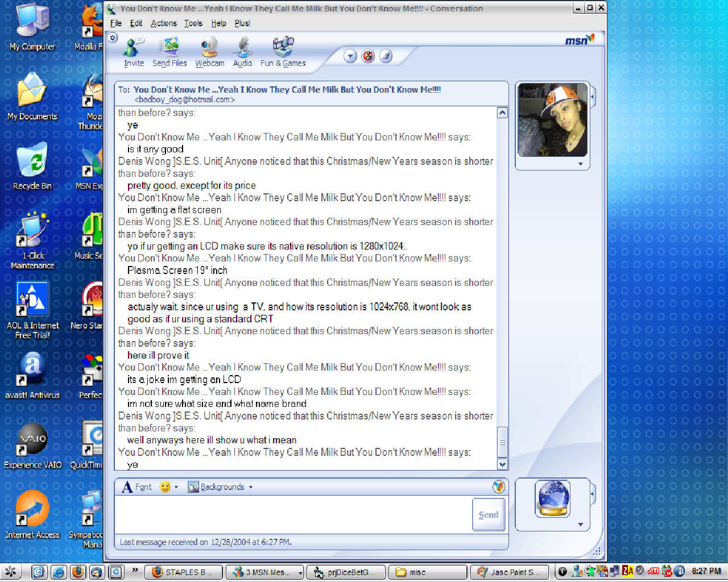Open the Help menu
Screen dimensions: 728x582
219,23
